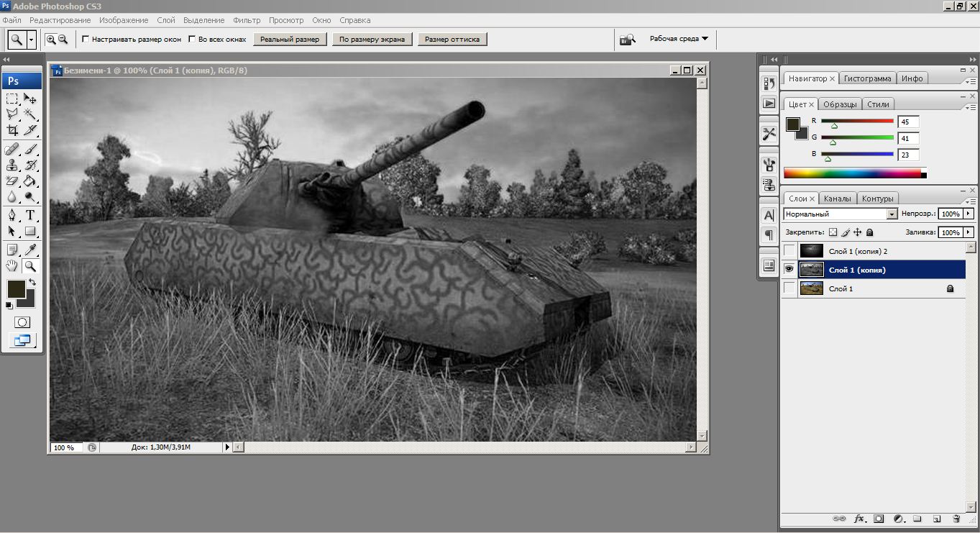Viewport: 980px width, 533px height.
Task: Switch to the 'Гистограмма' tab
Action: (868, 78)
